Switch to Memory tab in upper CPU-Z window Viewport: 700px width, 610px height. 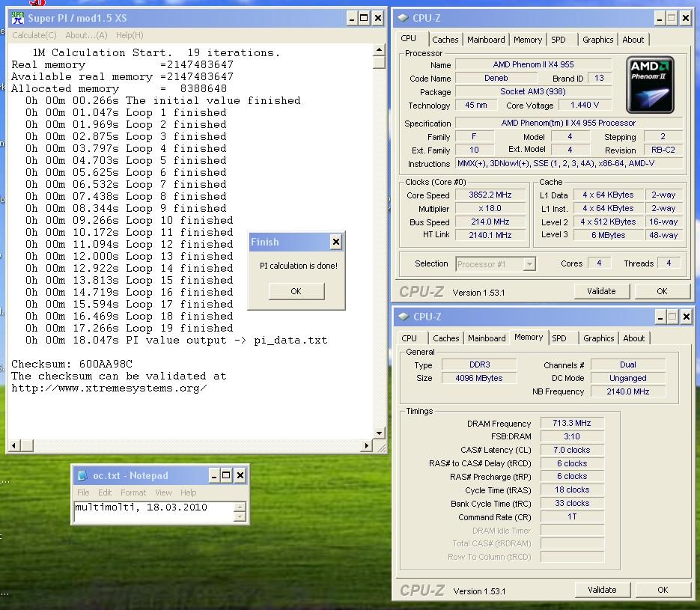[x=528, y=40]
